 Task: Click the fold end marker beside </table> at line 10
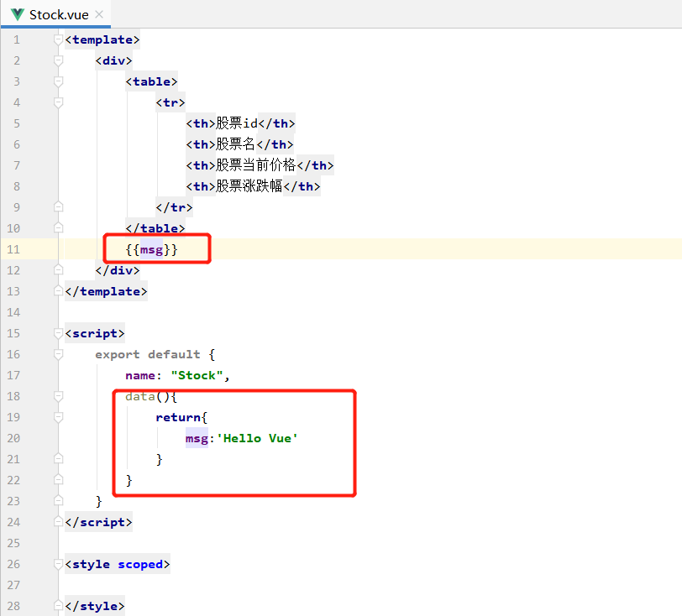click(x=58, y=227)
